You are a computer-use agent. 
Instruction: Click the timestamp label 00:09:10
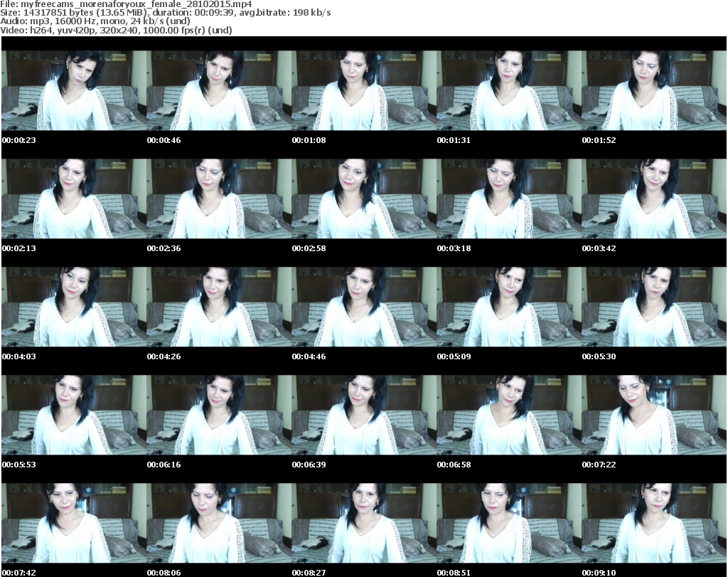tap(599, 573)
